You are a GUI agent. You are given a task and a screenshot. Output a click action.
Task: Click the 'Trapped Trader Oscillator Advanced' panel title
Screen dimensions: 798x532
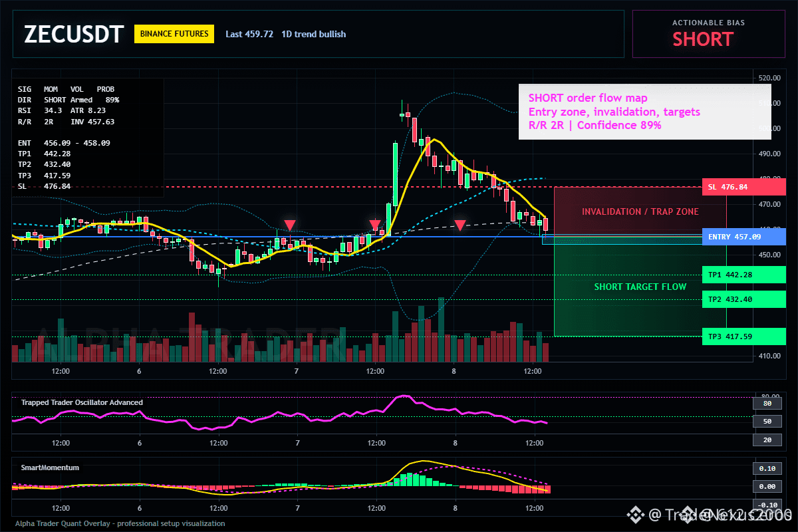pyautogui.click(x=82, y=402)
